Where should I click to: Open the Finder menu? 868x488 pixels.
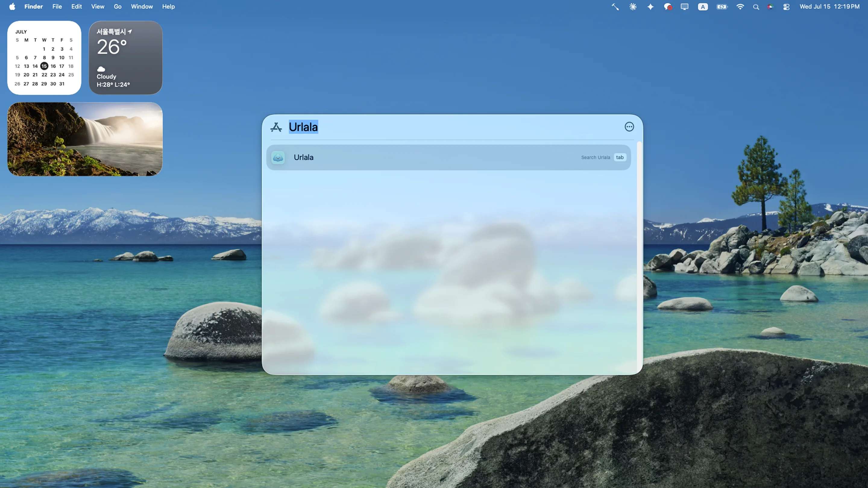click(x=33, y=6)
